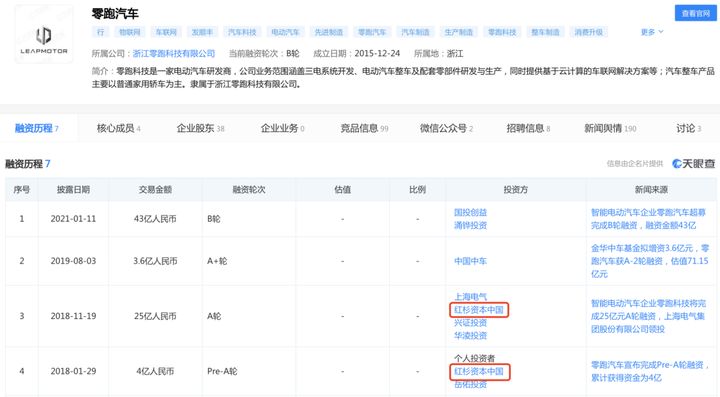The image size is (720, 397).
Task: Select the 消费升级 tag
Action: coord(589,32)
